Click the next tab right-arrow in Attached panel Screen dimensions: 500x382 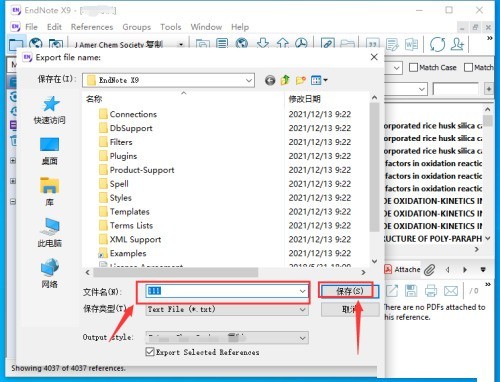tap(465, 270)
